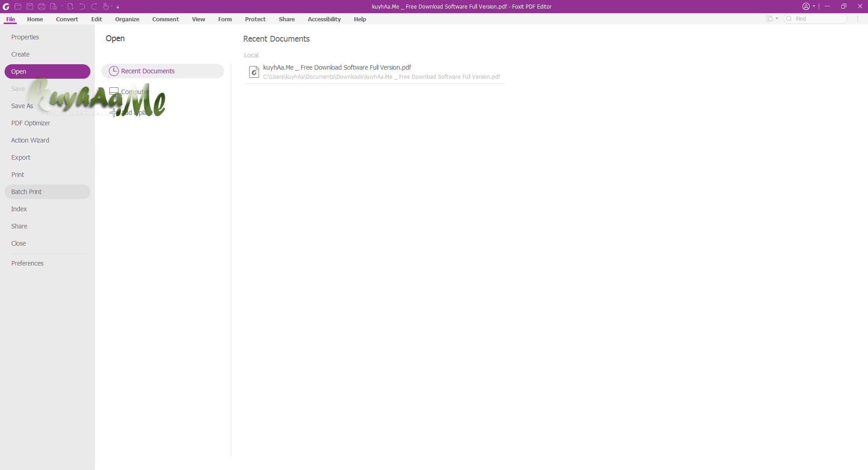Minimize the Foxit PDF Editor window
Viewport: 868px width, 470px height.
[827, 6]
